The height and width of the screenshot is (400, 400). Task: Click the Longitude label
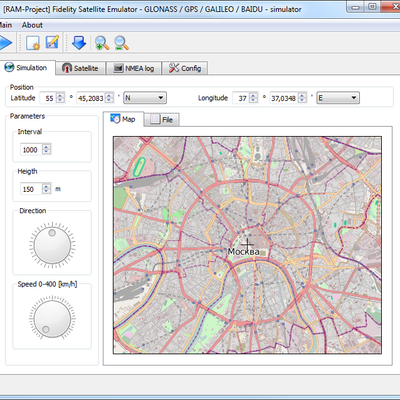point(213,98)
